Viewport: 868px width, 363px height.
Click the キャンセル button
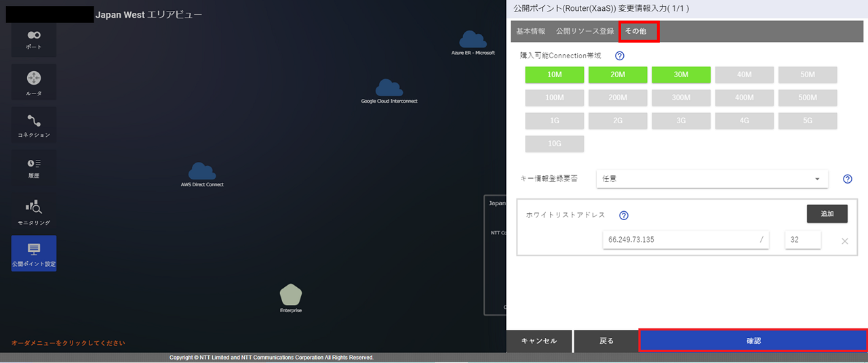click(x=539, y=341)
